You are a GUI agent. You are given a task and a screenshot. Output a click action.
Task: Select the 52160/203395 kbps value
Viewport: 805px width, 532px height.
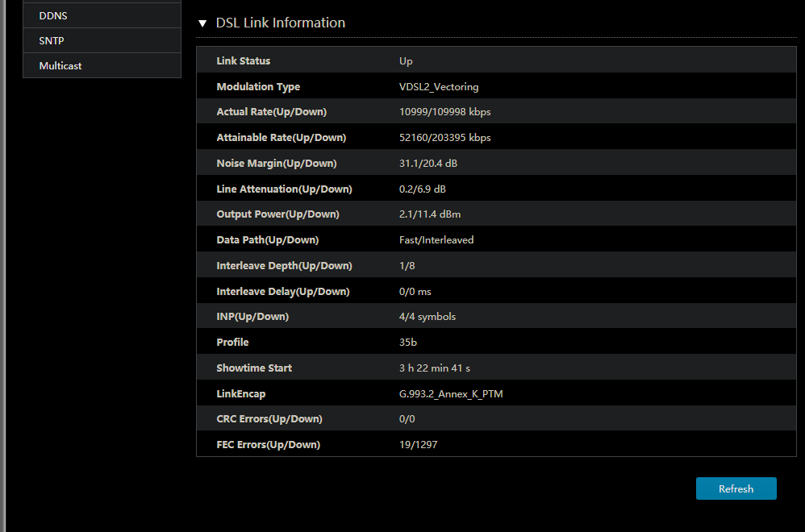(x=445, y=138)
